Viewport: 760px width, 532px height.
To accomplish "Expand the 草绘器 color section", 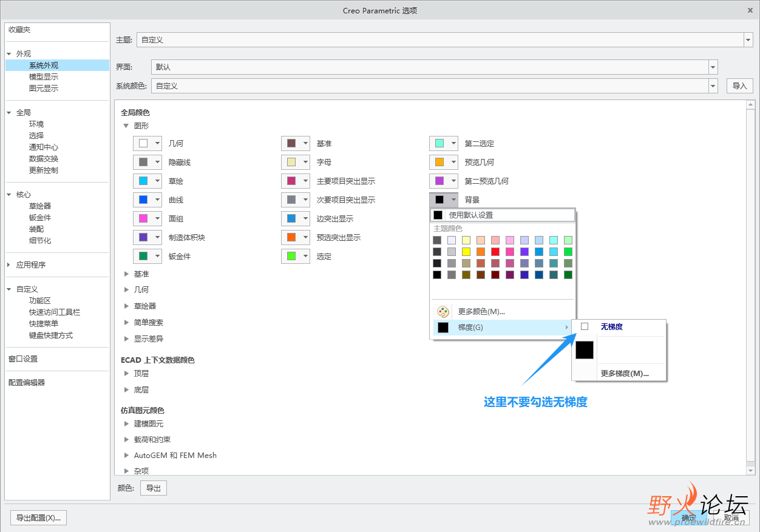I will point(126,306).
